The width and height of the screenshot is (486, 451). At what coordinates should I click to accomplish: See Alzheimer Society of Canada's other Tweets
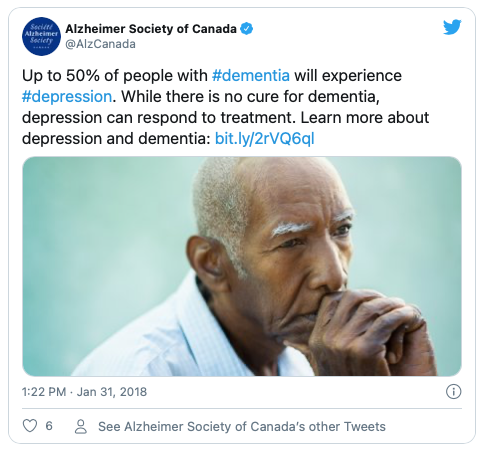242,426
